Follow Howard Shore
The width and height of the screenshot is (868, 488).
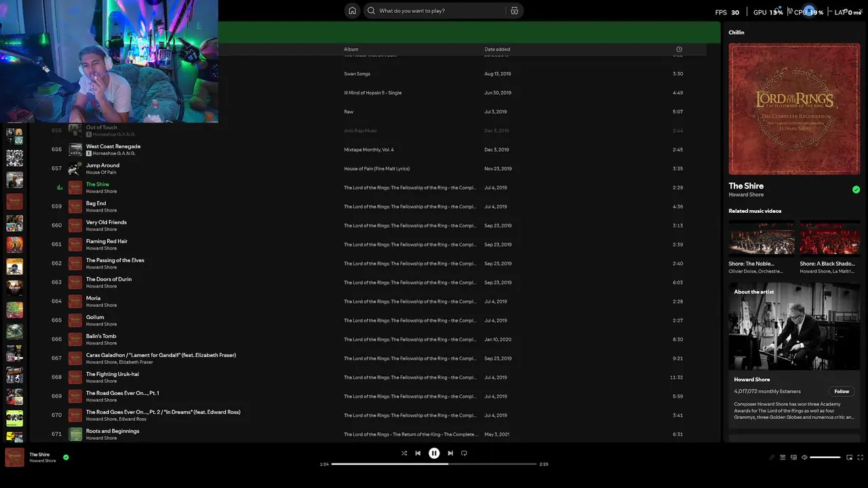tap(842, 391)
